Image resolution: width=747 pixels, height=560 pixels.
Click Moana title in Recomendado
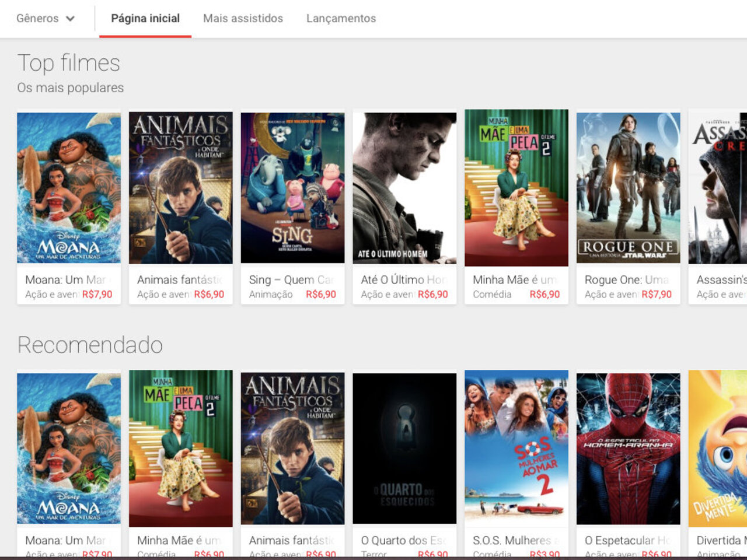click(65, 540)
